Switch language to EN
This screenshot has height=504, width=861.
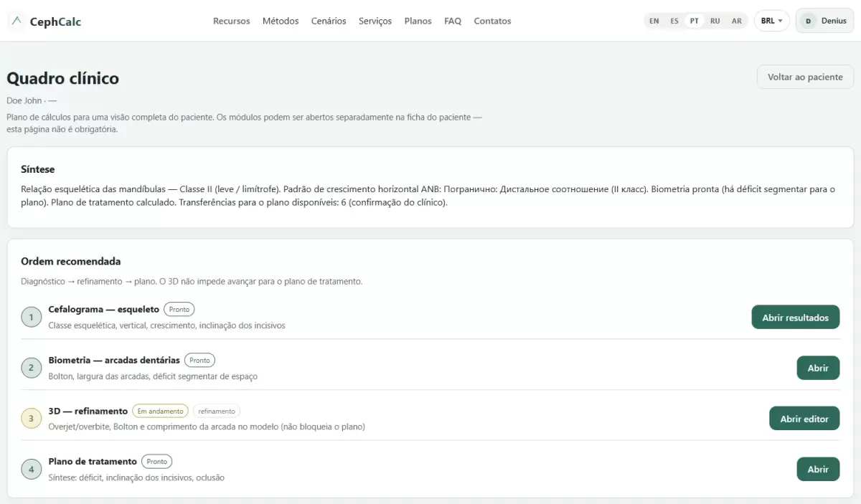(654, 21)
